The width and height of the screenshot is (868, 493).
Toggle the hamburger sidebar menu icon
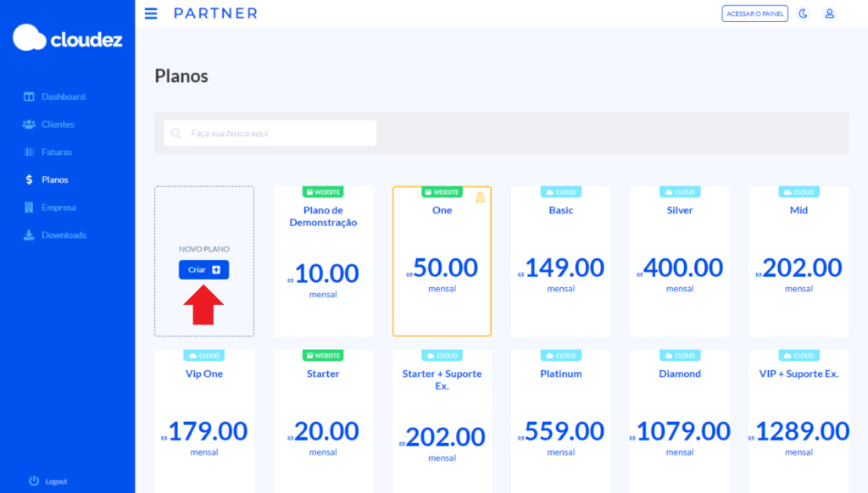(x=151, y=14)
